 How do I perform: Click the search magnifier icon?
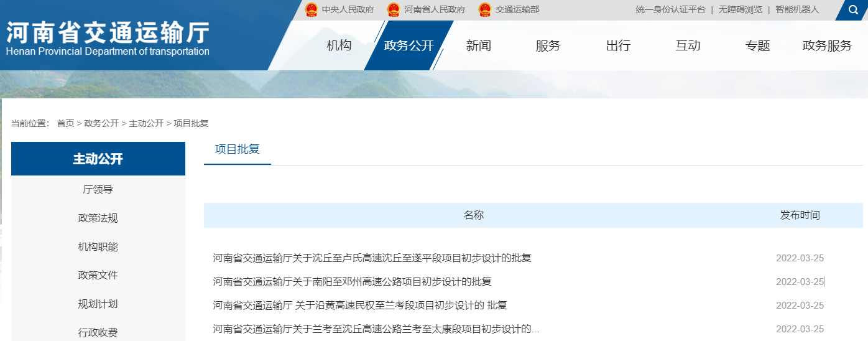(853, 9)
